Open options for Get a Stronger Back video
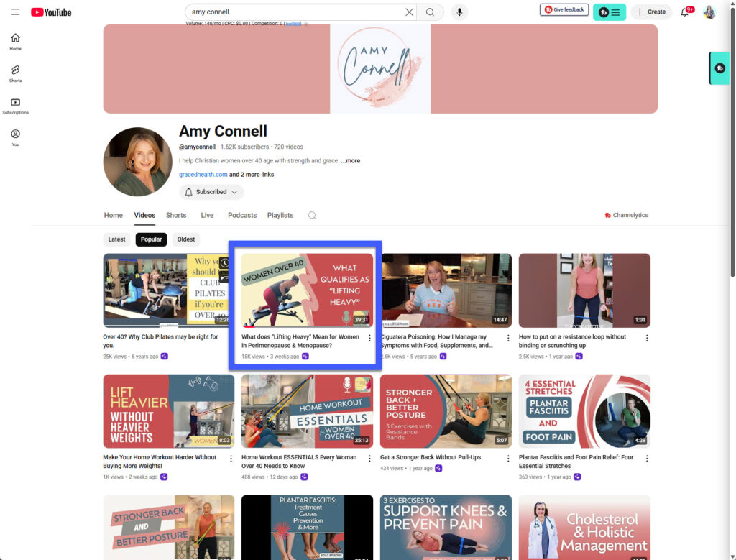The height and width of the screenshot is (560, 736). (x=508, y=459)
